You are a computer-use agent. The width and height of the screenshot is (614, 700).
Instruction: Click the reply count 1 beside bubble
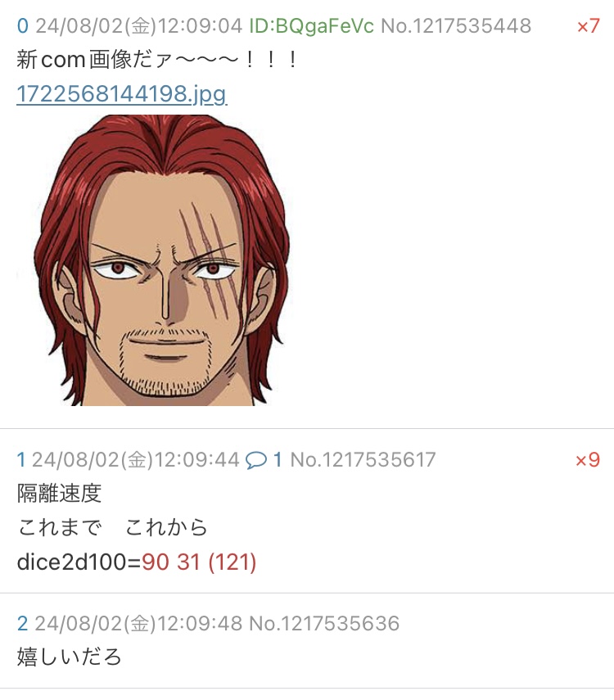pyautogui.click(x=278, y=460)
